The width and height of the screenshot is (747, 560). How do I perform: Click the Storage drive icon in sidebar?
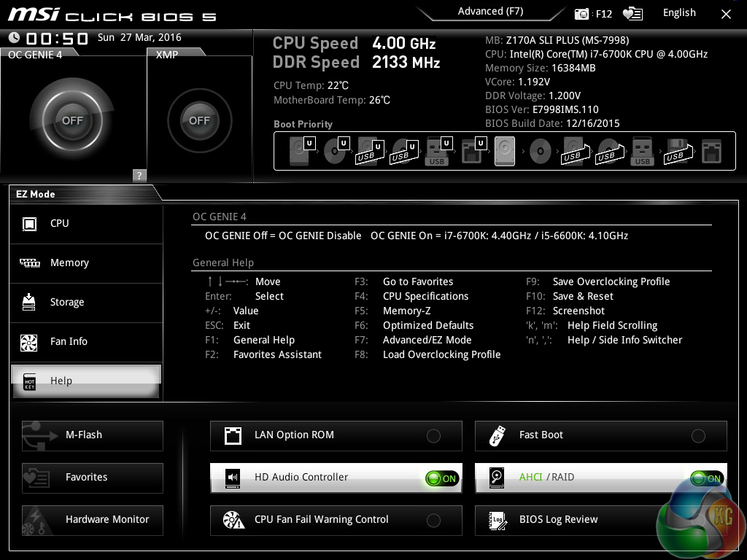coord(29,302)
